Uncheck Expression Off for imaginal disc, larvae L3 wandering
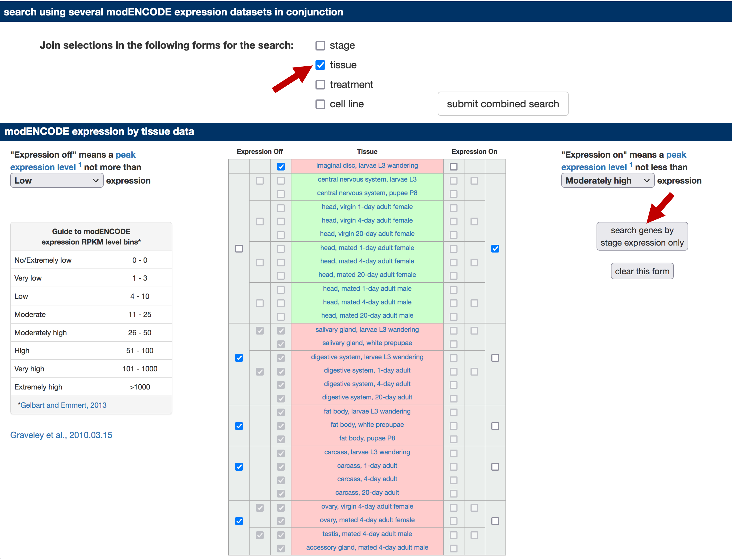Screen dimensions: 732x560 click(x=281, y=166)
